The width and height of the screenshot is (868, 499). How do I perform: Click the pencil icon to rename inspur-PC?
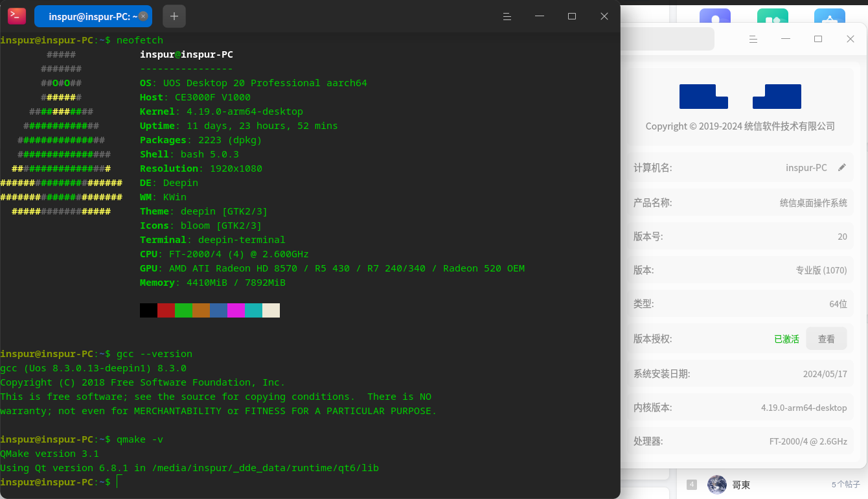click(x=842, y=167)
